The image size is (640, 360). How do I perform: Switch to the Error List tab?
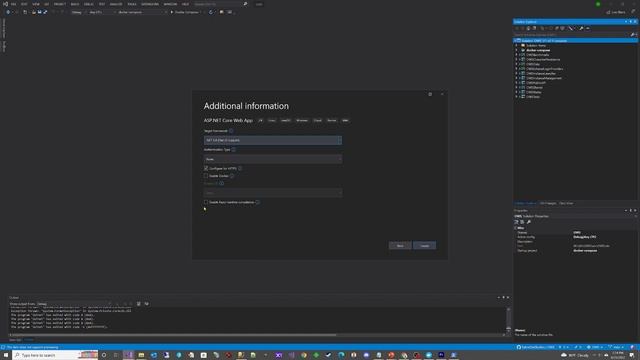[x=16, y=340]
